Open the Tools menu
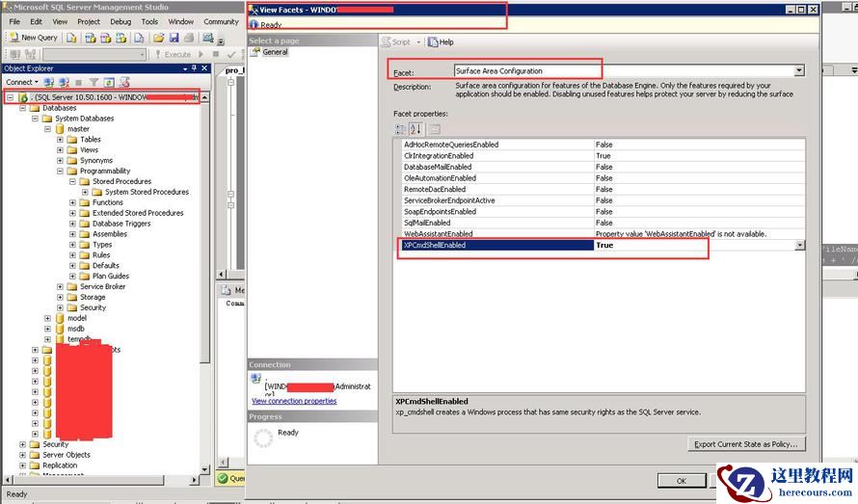 (x=150, y=21)
